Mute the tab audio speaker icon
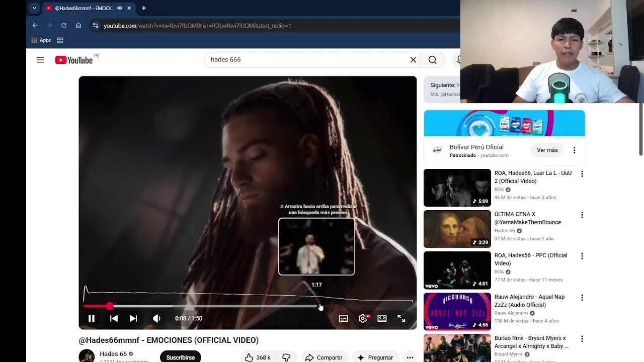Screen dimensions: 644x362 coord(119,8)
